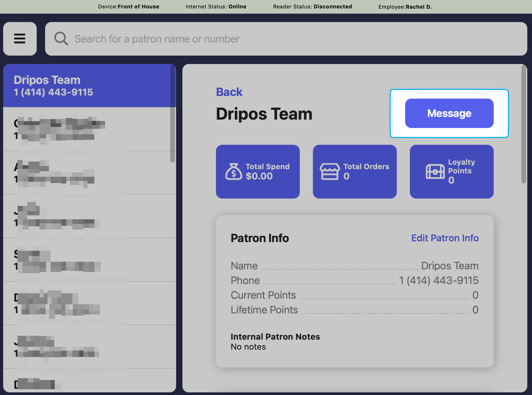Click the patron list scrollbar

coord(172,114)
